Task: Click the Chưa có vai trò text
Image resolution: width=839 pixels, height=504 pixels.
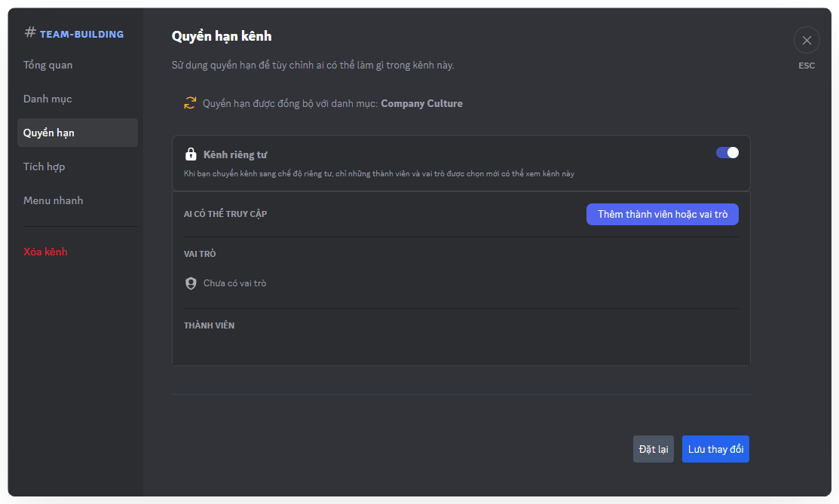Action: [x=234, y=283]
